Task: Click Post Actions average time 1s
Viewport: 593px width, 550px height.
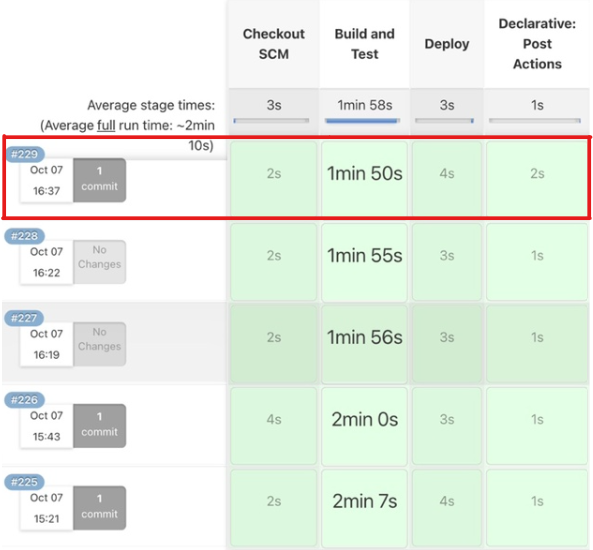Action: [x=537, y=105]
